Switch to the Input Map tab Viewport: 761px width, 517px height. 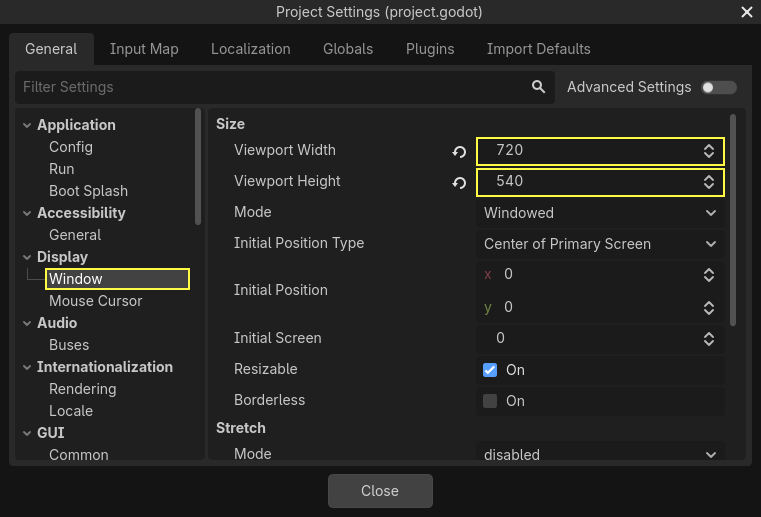[144, 49]
